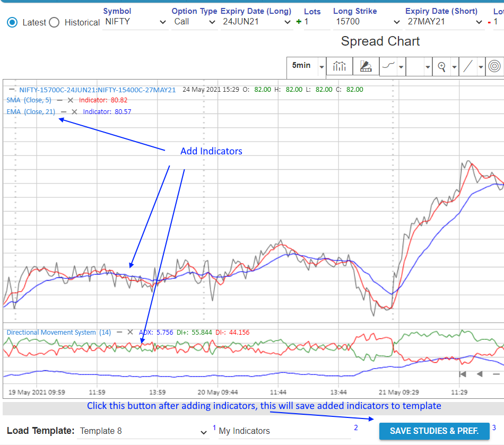Open EMA (Close, 21) indicator settings

[31, 111]
